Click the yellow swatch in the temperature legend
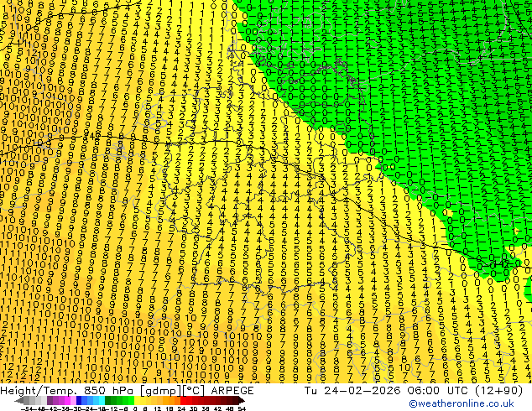Screen dimensions: 532x411 point(137,401)
